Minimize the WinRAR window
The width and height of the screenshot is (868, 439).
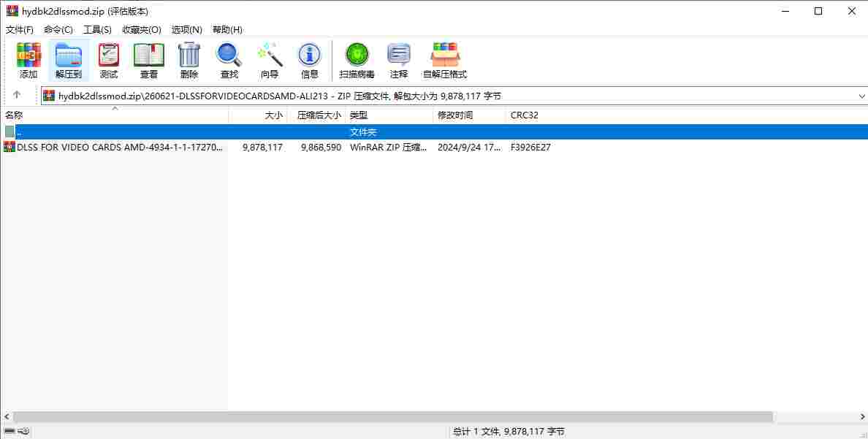coord(785,11)
